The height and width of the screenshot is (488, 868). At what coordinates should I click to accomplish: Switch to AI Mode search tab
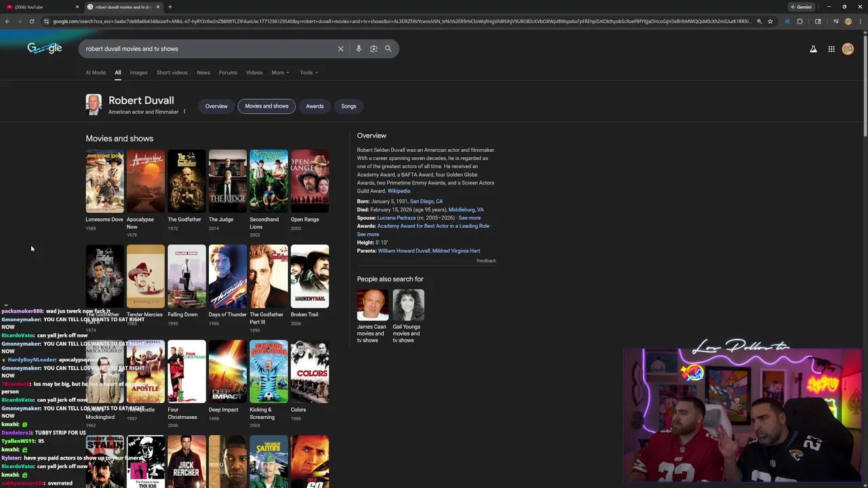click(96, 73)
